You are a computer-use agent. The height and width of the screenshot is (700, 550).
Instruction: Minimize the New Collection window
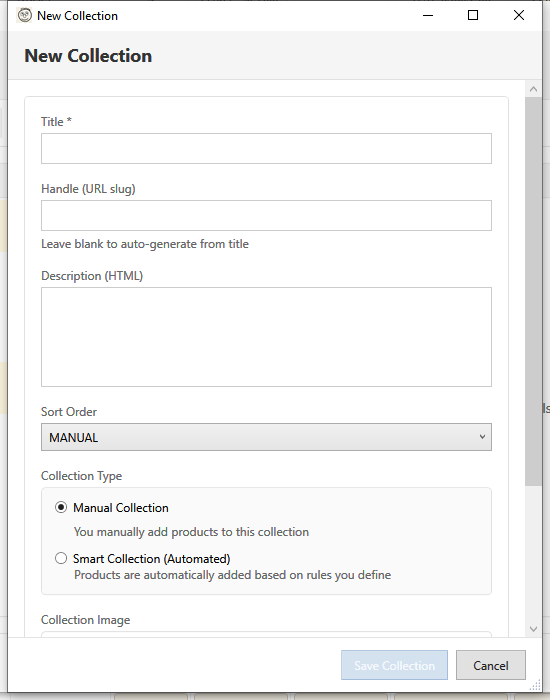click(x=428, y=15)
